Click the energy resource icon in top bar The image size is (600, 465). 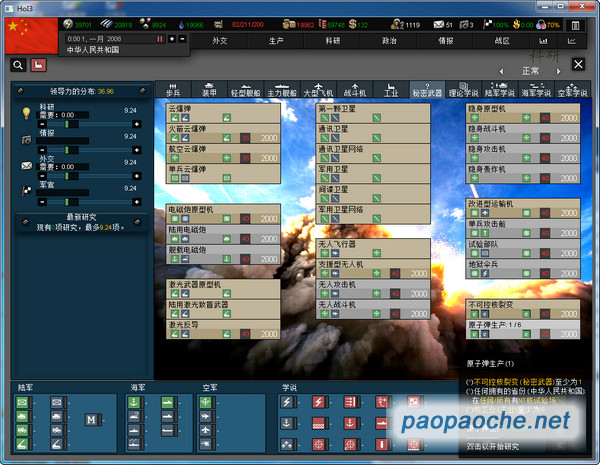click(x=68, y=24)
